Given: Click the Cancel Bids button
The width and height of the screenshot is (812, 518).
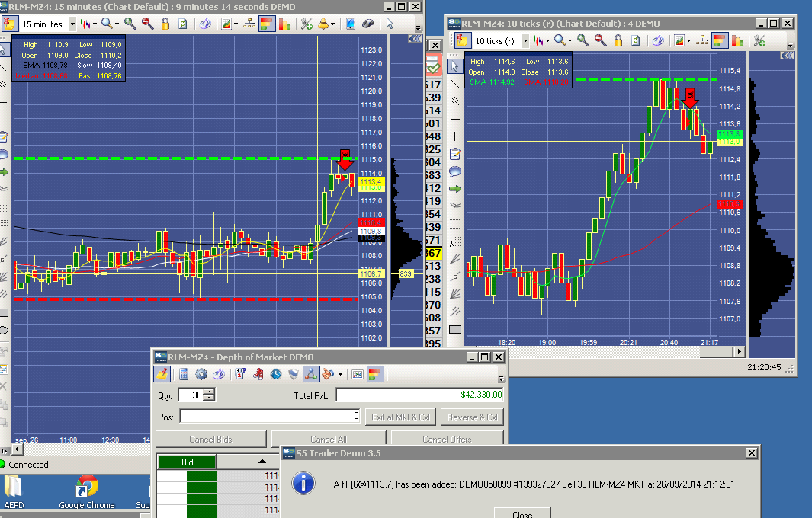Looking at the screenshot, I should click(210, 439).
